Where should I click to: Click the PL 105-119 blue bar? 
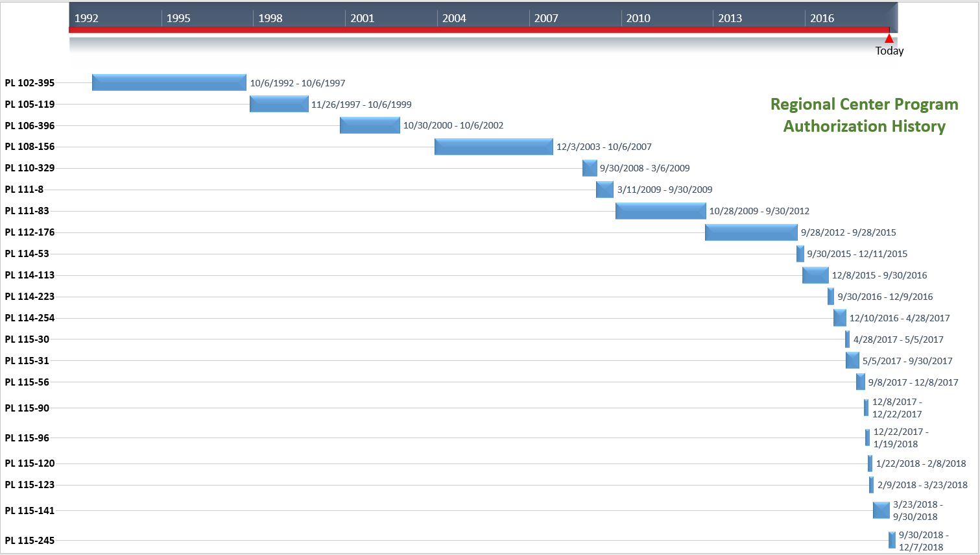pyautogui.click(x=279, y=104)
